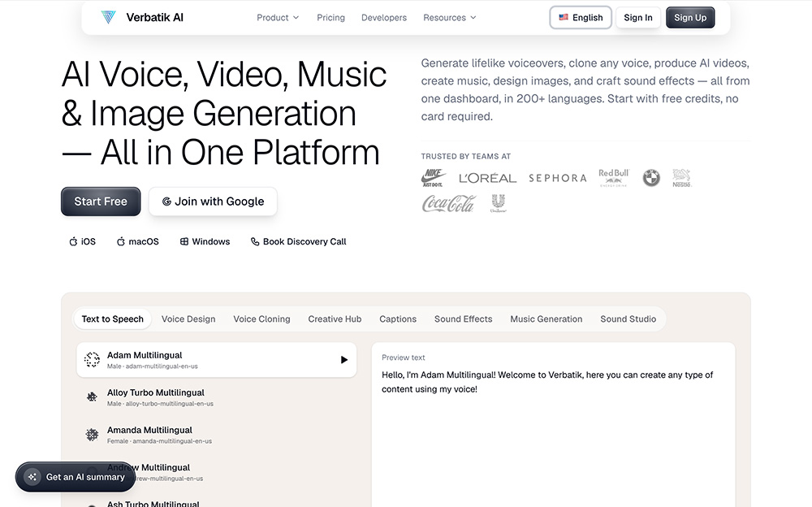
Task: Click the adam-multilingual-en-us subtitle
Action: (162, 366)
